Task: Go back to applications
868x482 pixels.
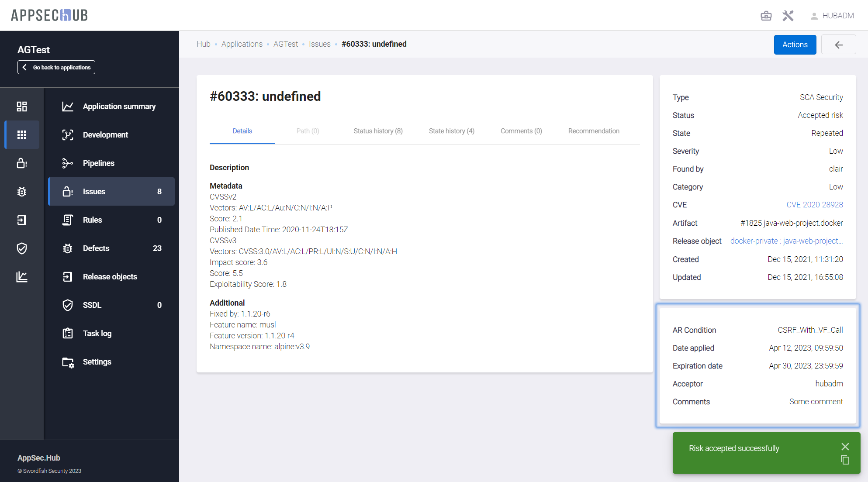Action: 56,67
